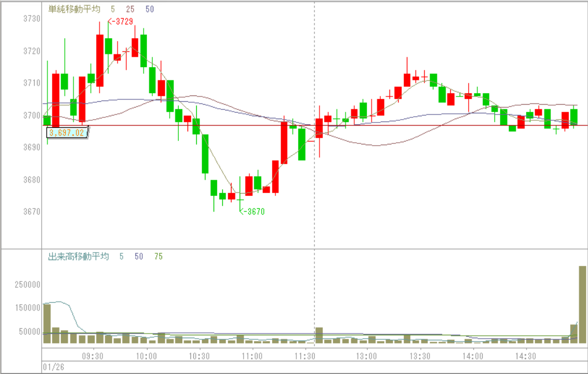Click the 単純移動平均 legend label
Screen dimensions: 588x374
[74, 9]
